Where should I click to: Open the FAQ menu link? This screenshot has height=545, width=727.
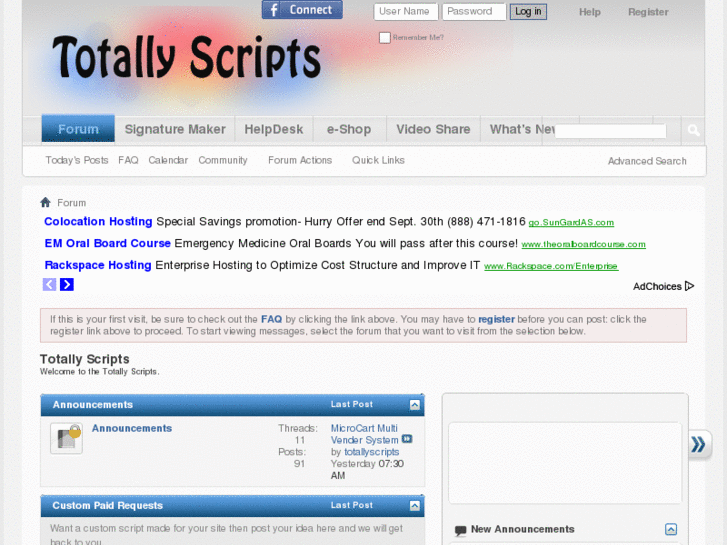128,160
